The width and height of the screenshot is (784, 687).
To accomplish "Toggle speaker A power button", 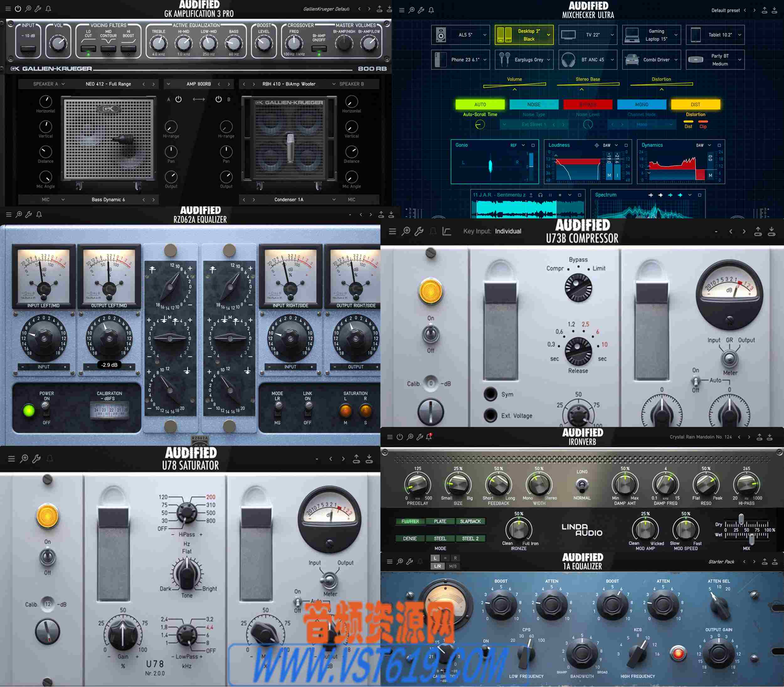I will click(178, 99).
